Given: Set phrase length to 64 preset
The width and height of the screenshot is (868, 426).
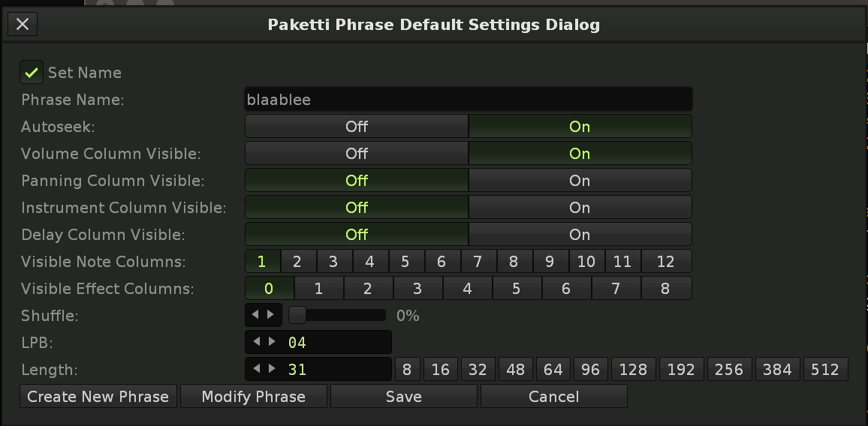Looking at the screenshot, I should tap(553, 370).
